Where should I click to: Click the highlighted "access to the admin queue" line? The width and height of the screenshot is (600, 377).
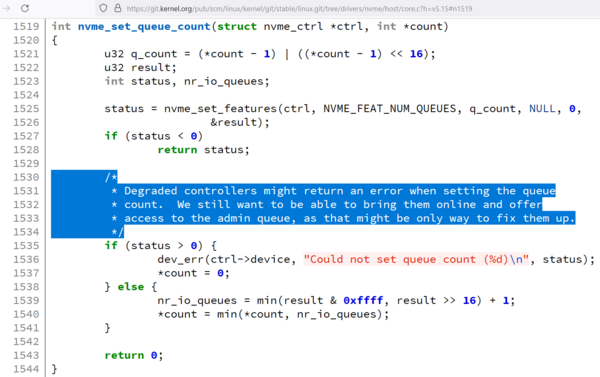click(343, 219)
